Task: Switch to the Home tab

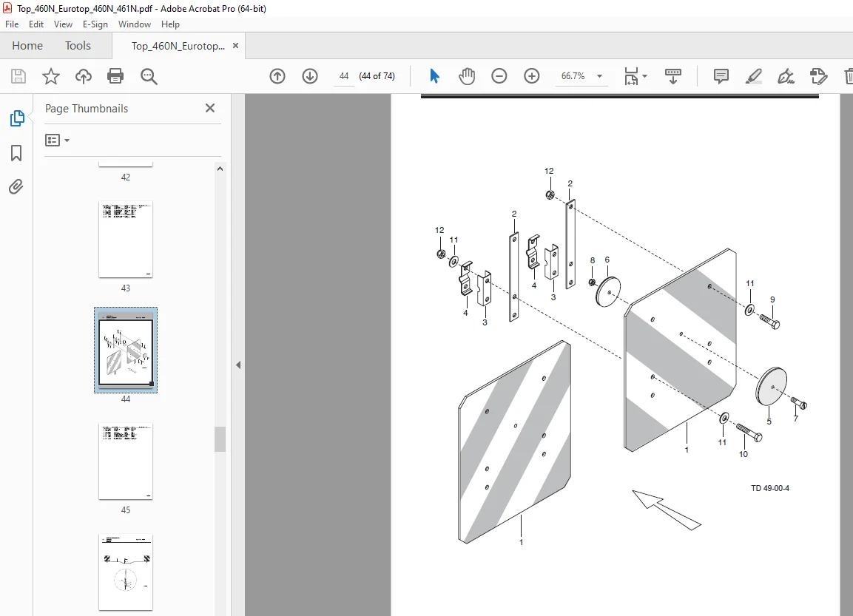Action: point(27,46)
